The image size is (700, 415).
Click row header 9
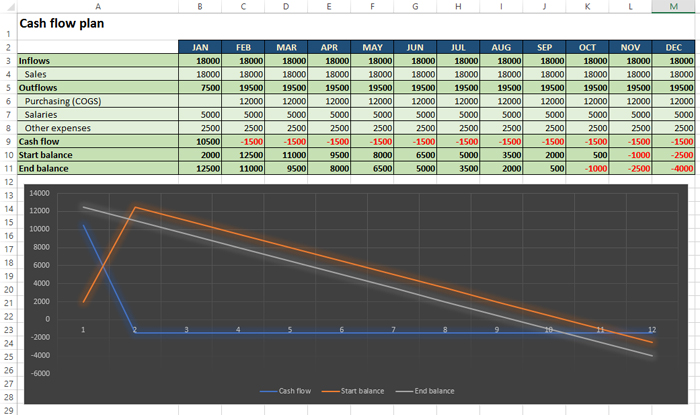coord(8,141)
